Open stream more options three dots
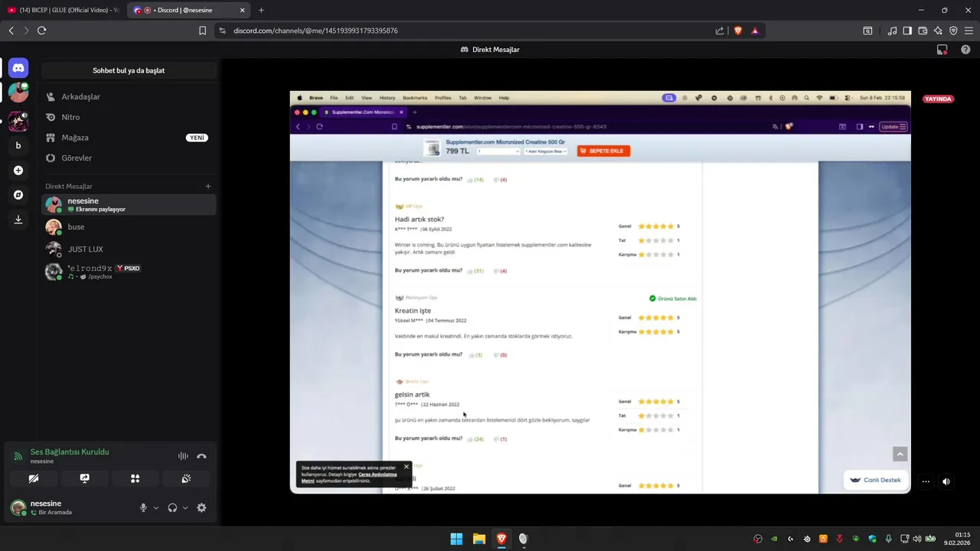Image resolution: width=980 pixels, height=551 pixels. pyautogui.click(x=926, y=481)
